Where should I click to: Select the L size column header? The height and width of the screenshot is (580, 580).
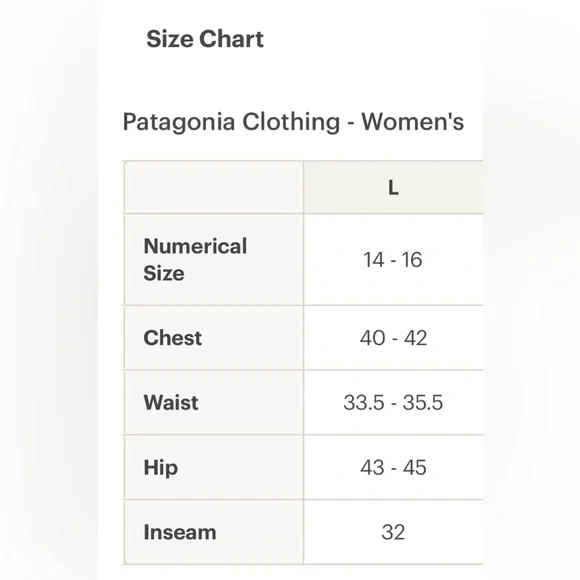click(x=393, y=188)
